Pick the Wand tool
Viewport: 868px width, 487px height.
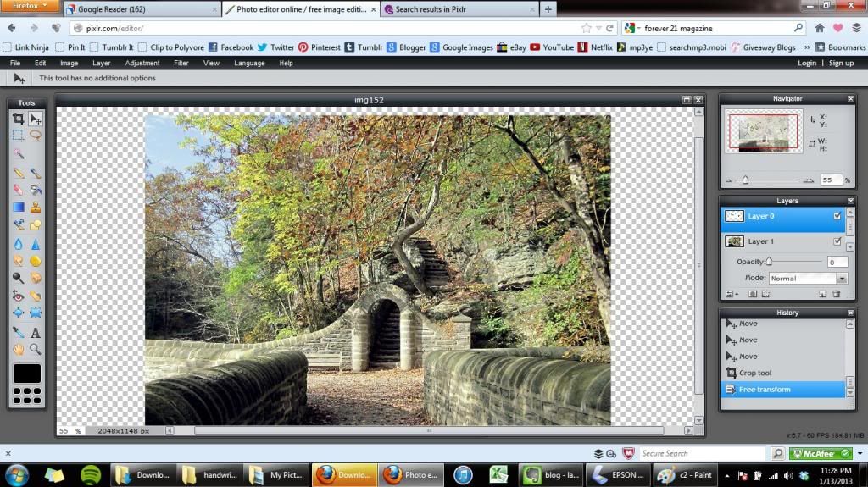pyautogui.click(x=18, y=154)
